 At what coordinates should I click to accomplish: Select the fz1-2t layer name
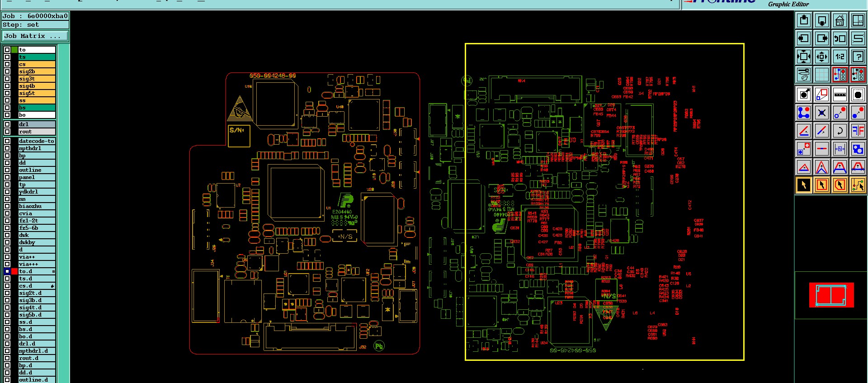coord(37,221)
